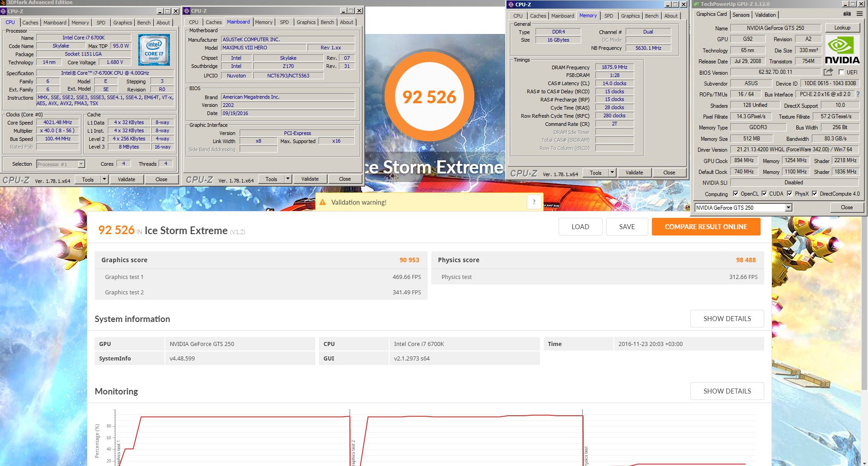
Task: Click the validation warning triangle icon
Action: coord(323,202)
